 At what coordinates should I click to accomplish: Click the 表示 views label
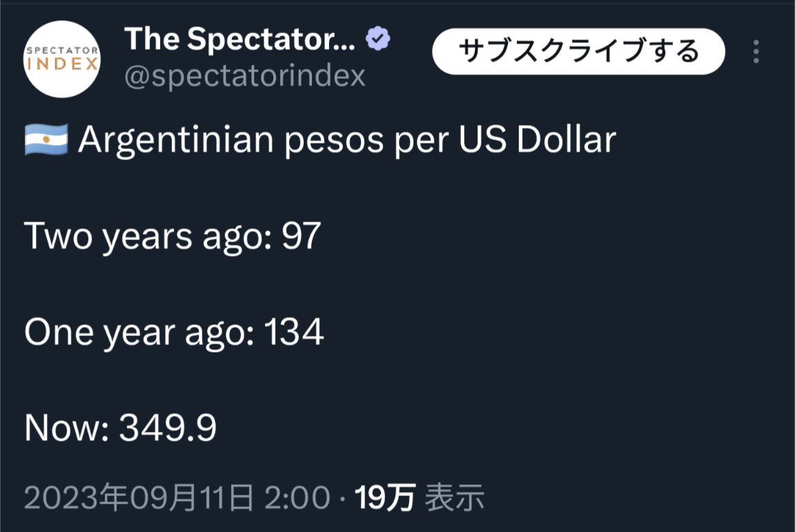click(455, 497)
